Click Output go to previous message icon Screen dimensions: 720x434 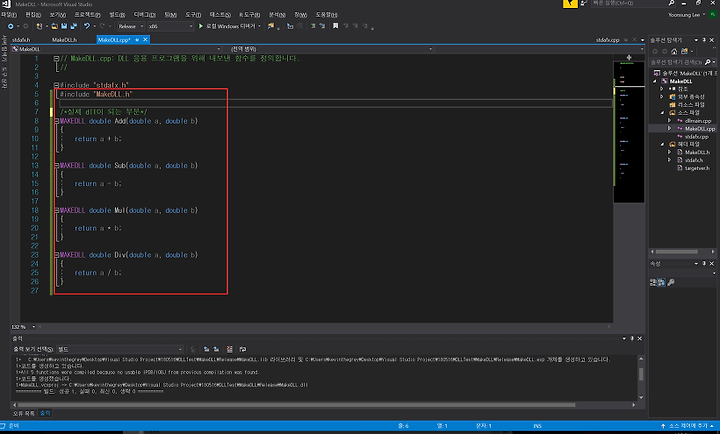206,349
